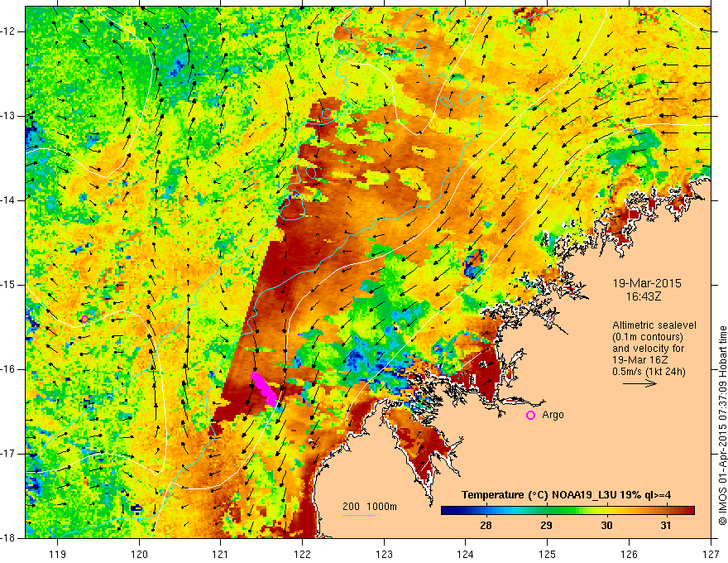Screen dimensions: 728x563
Task: Click the IMOS copyright timestamp text
Action: pyautogui.click(x=722, y=426)
